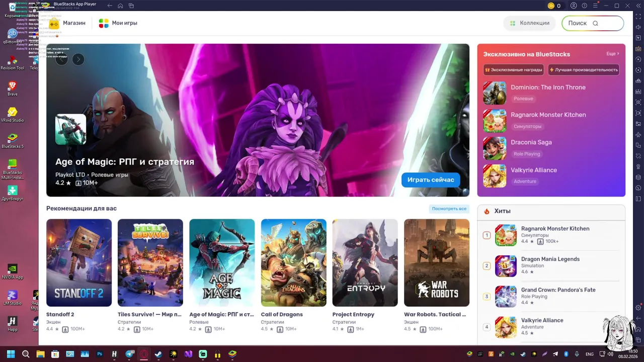Open the BlueStacks account profile icon
The height and width of the screenshot is (362, 644).
[x=574, y=6]
